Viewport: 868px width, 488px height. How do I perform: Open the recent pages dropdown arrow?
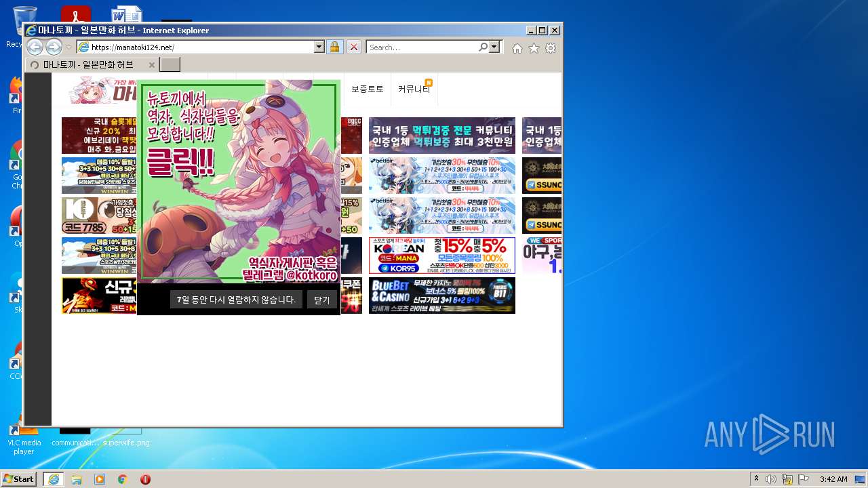click(x=68, y=47)
